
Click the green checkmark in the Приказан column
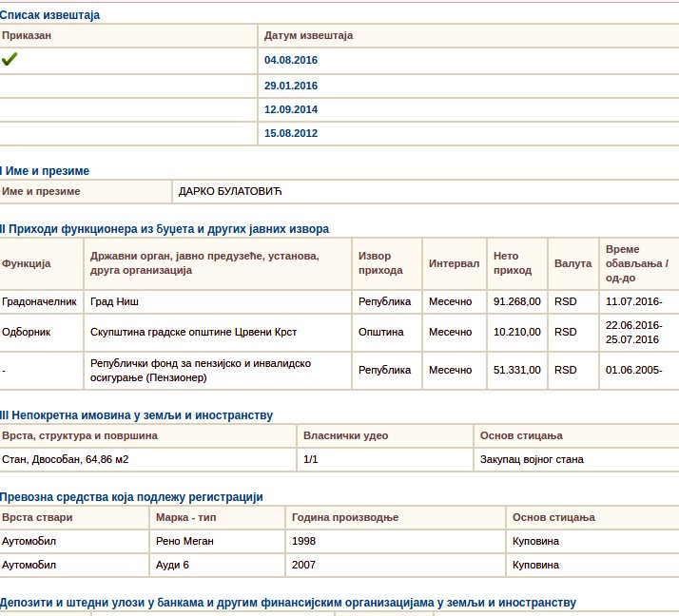10,60
